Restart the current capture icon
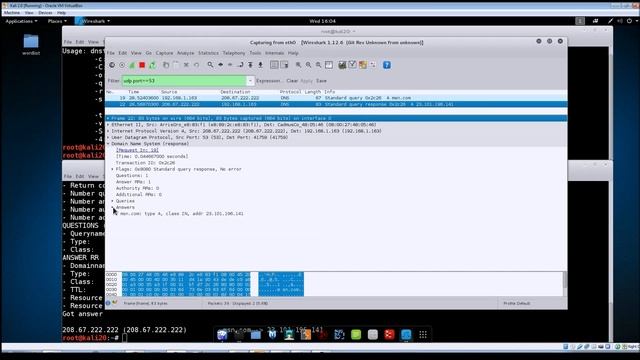This screenshot has width=640, height=360. [152, 65]
